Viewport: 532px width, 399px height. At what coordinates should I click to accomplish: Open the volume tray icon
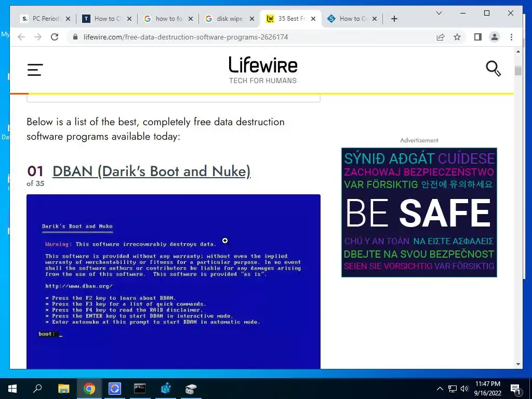tap(464, 389)
